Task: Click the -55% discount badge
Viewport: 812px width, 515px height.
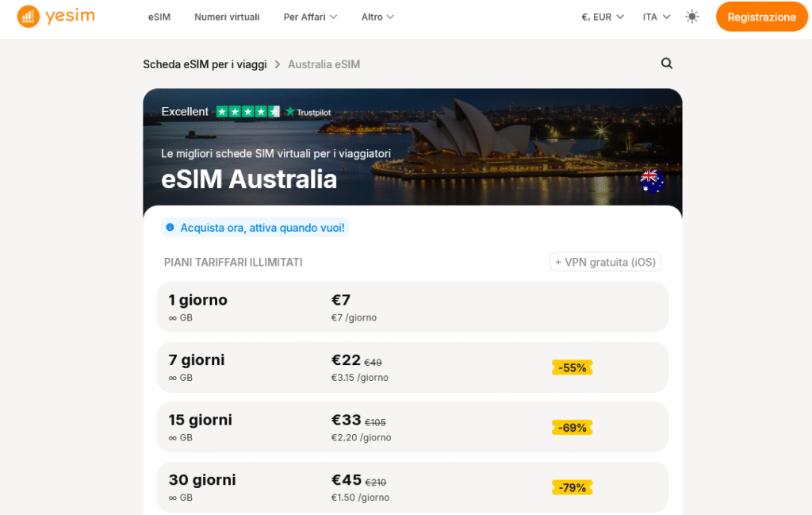Action: click(x=572, y=367)
